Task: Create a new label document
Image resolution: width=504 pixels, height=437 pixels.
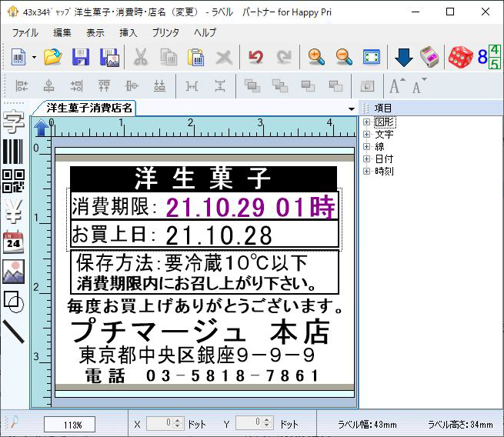Action: pyautogui.click(x=18, y=57)
